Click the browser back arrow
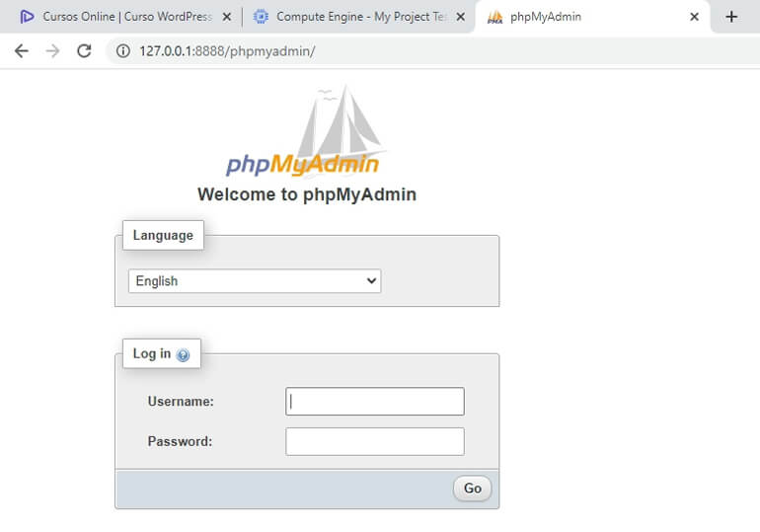The image size is (760, 532). click(22, 51)
